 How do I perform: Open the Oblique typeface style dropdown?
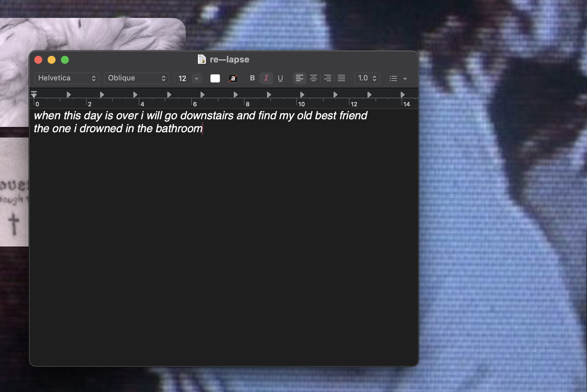tap(136, 78)
